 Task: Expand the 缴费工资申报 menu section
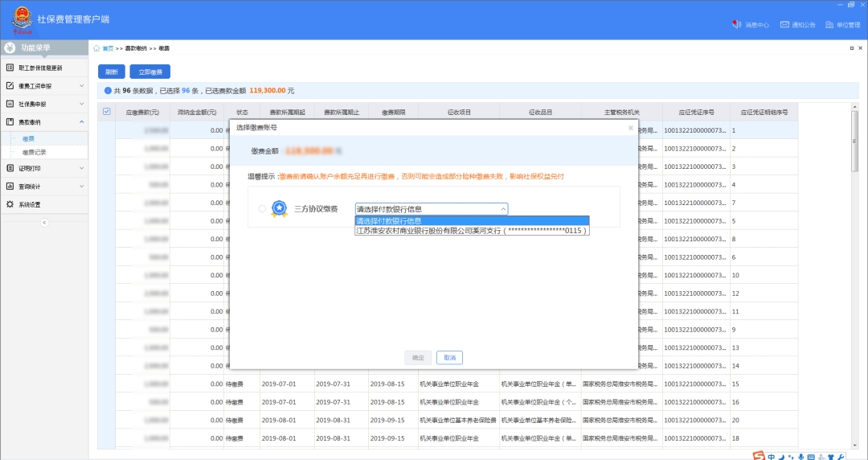pos(44,85)
